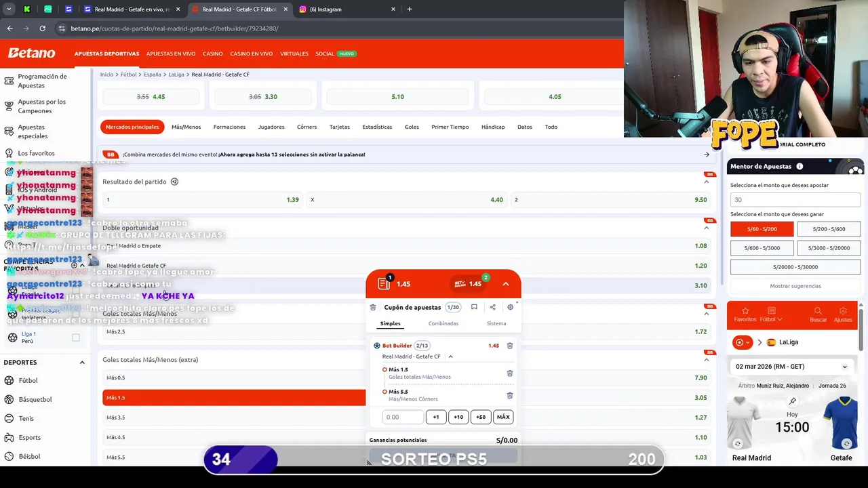Open a new browser tab
Image resolution: width=868 pixels, height=488 pixels.
409,9
